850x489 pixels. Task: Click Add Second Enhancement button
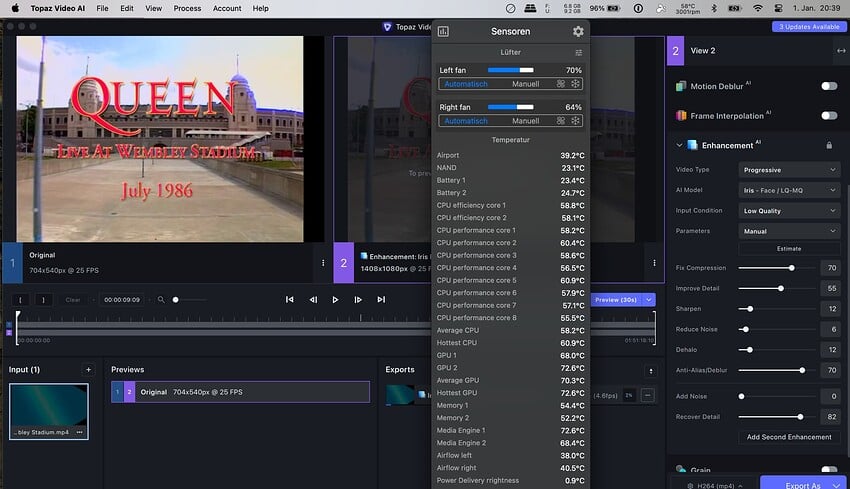point(789,437)
